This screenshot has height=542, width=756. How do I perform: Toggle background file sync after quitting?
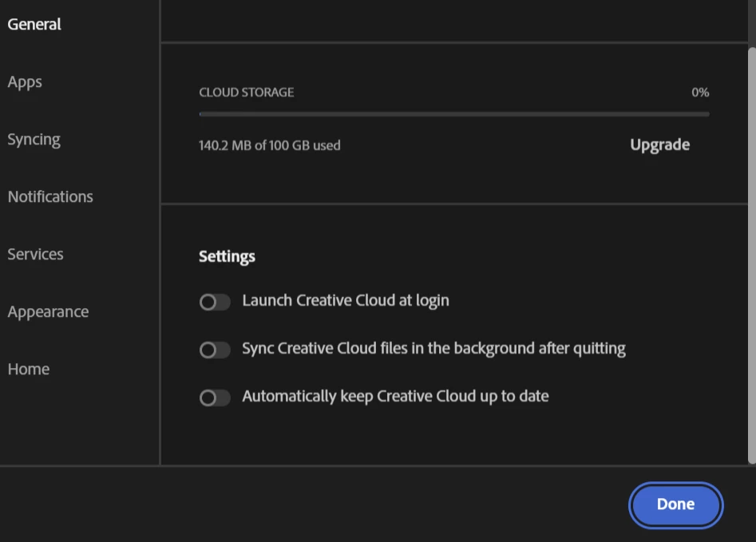click(215, 350)
